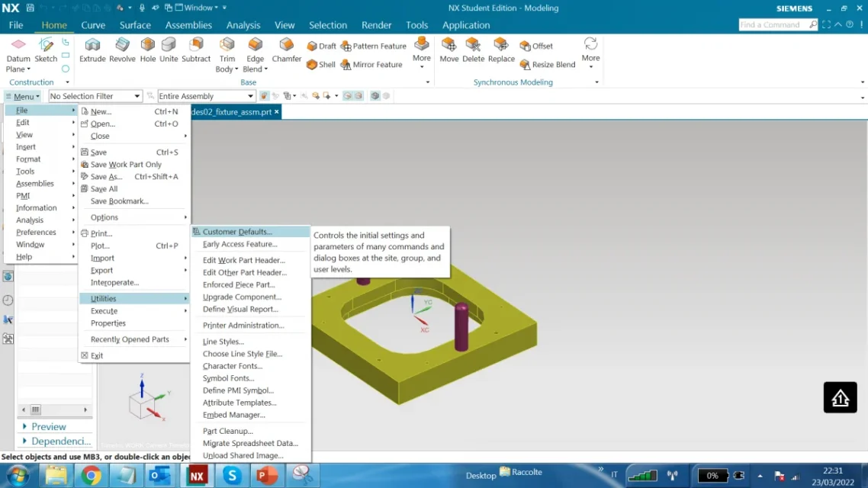The image size is (868, 488).
Task: Click the navigator horizontal scrollbar thumb
Action: click(x=35, y=409)
